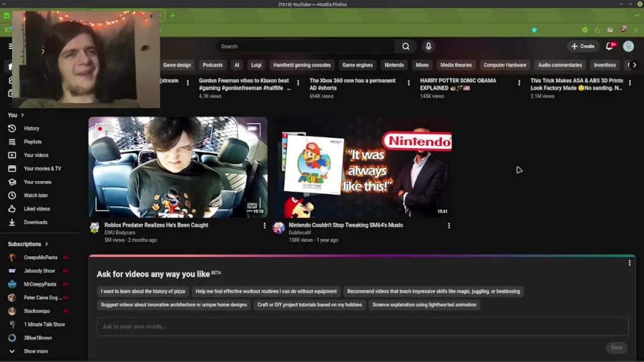The width and height of the screenshot is (644, 362).
Task: Select the Mixes chip
Action: [422, 65]
